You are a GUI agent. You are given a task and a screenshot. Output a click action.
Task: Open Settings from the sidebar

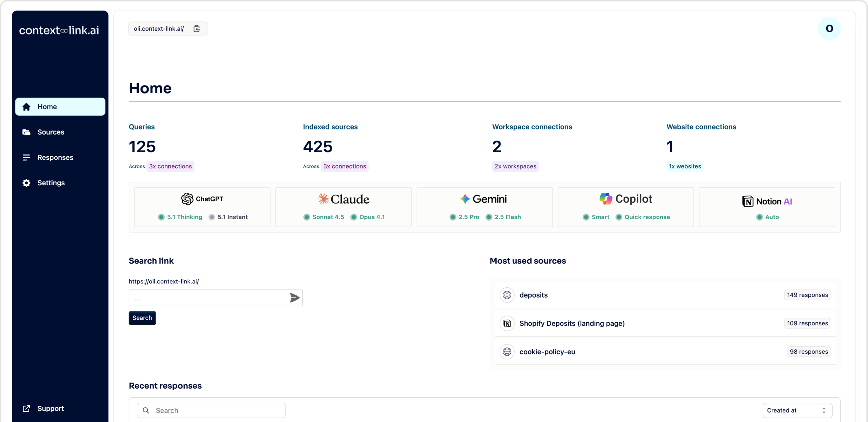tap(51, 183)
